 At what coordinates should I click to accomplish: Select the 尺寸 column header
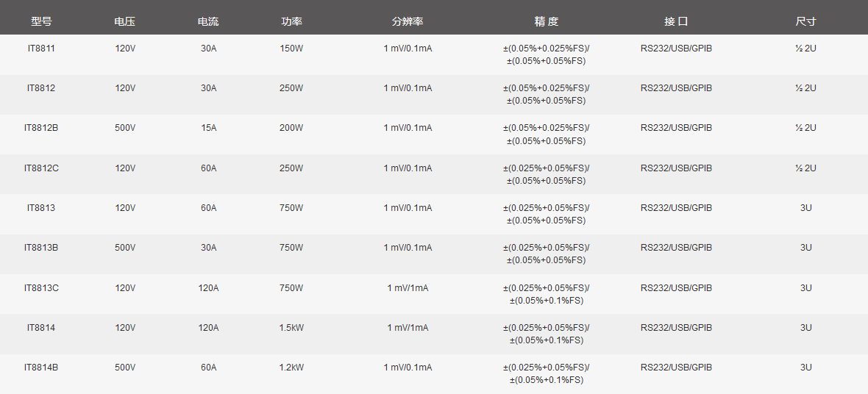coord(805,21)
